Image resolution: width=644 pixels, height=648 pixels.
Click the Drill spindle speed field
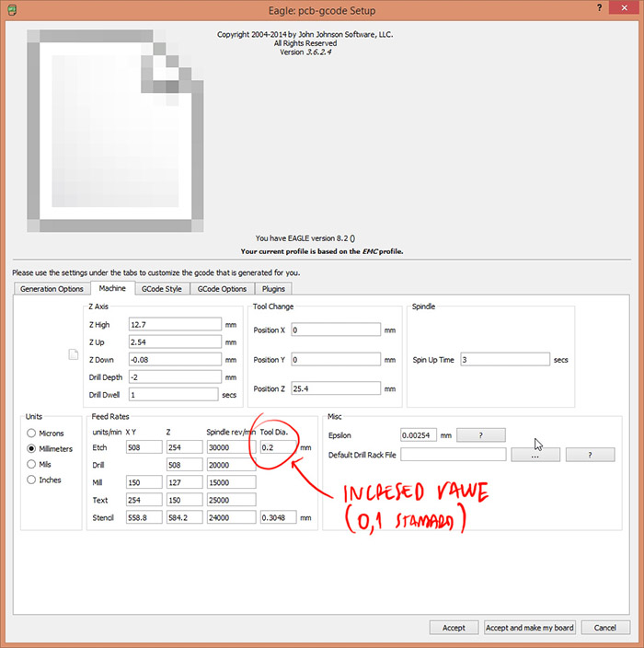click(x=231, y=465)
